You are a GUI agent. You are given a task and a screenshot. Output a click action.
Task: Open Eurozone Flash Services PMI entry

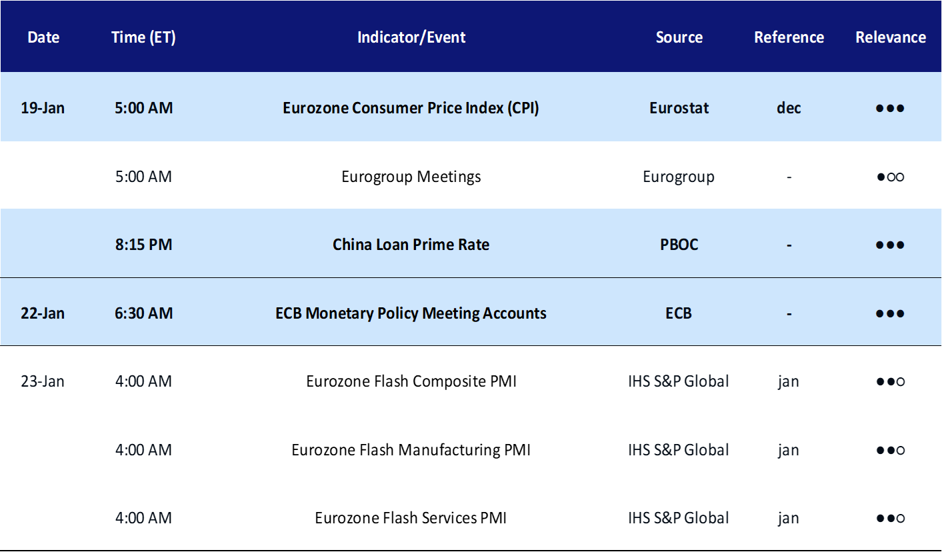point(411,518)
